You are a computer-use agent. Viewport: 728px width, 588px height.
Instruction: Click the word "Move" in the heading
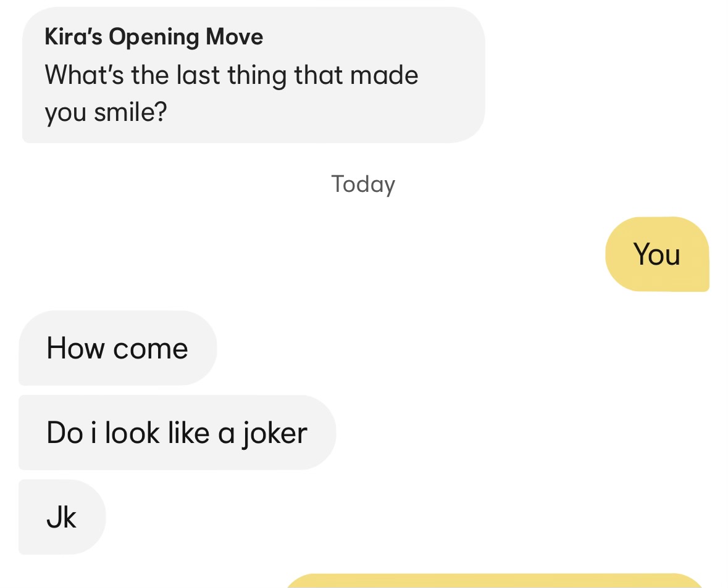point(235,36)
